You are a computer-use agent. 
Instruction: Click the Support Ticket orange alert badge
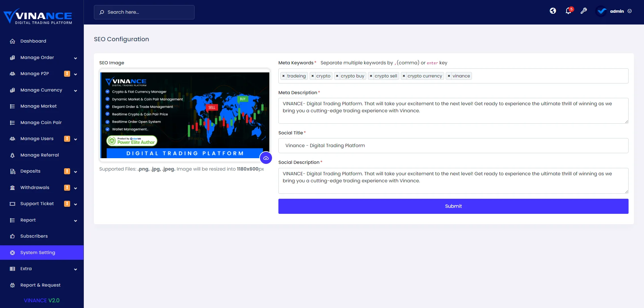pos(67,204)
